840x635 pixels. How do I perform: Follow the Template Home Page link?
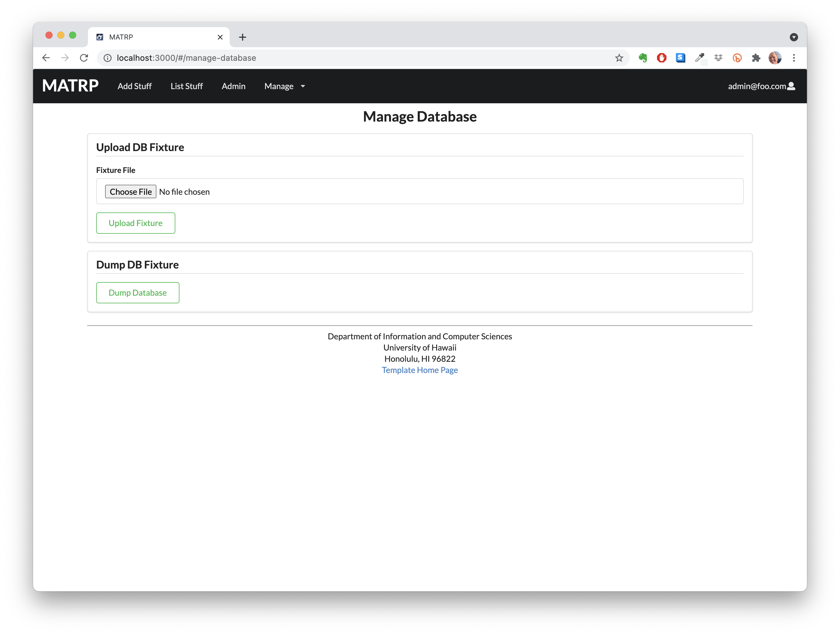tap(420, 370)
